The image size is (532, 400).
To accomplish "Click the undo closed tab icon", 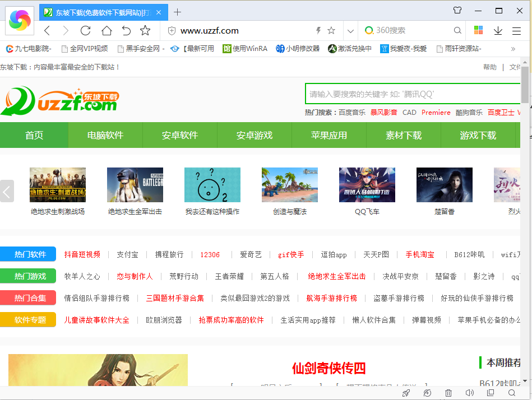I will [x=126, y=30].
